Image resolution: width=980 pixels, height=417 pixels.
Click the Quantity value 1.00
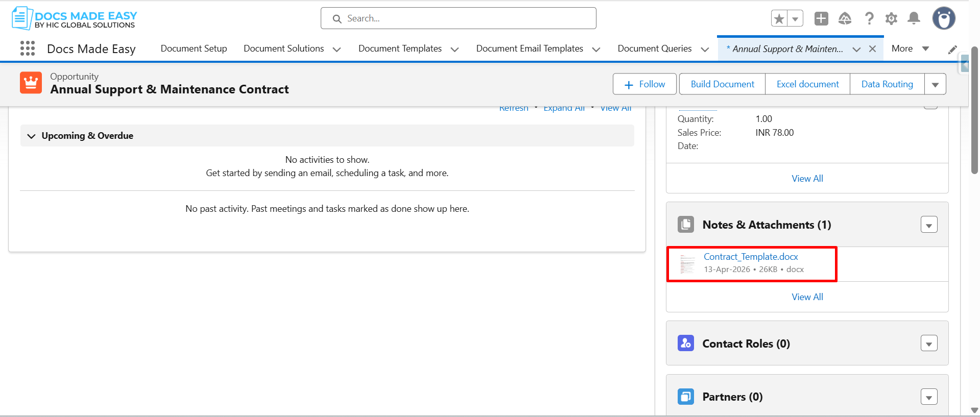(763, 119)
